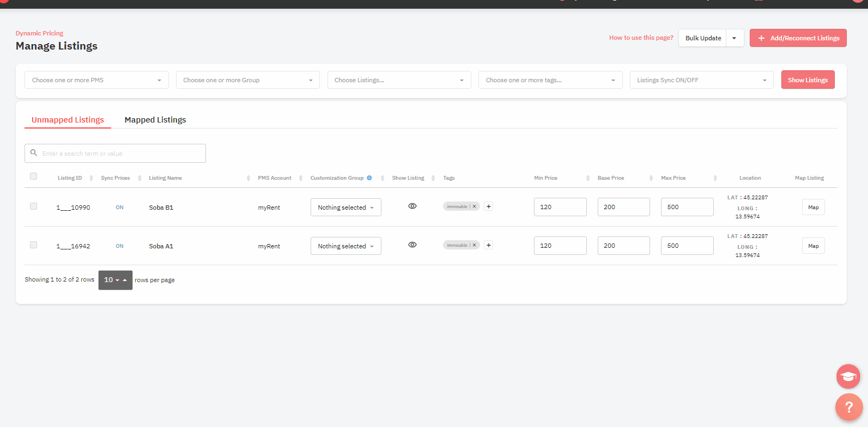This screenshot has height=427, width=868.
Task: Toggle Show Listing eye for Soba B1
Action: coord(412,206)
